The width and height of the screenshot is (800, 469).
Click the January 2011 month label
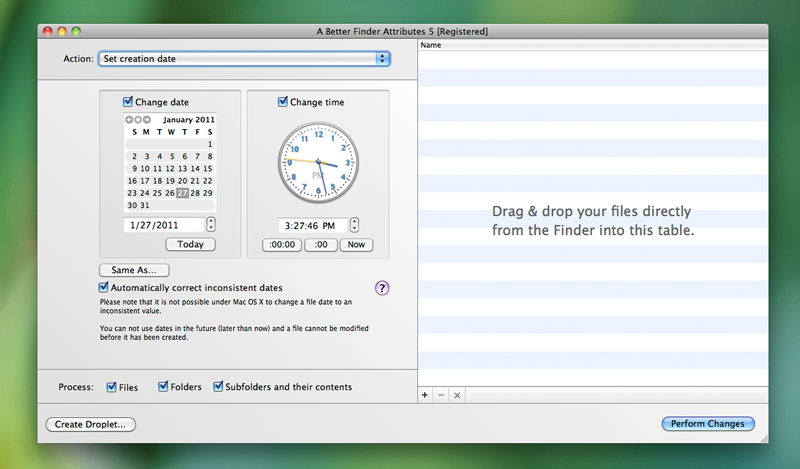(x=189, y=119)
